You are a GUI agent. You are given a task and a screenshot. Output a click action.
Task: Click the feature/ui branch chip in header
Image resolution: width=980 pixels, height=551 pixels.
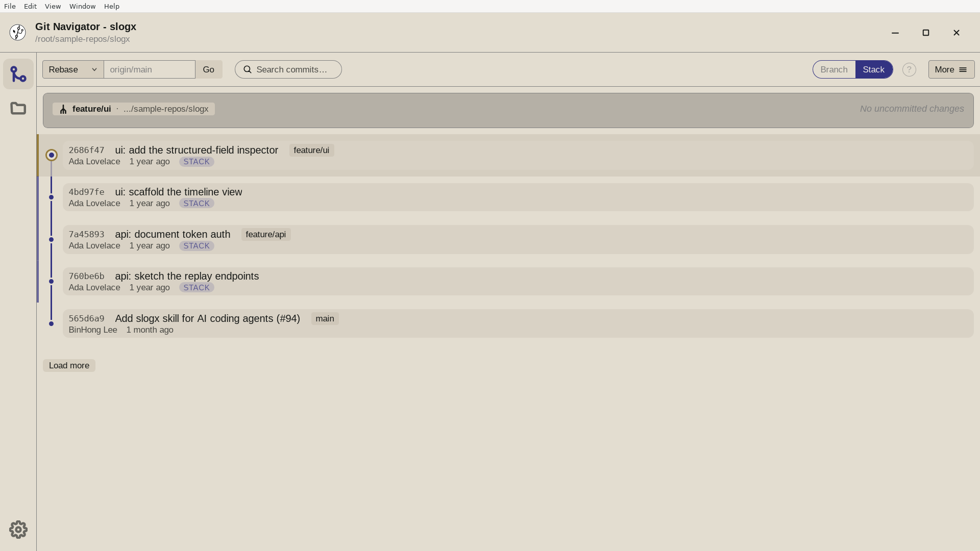click(x=133, y=109)
